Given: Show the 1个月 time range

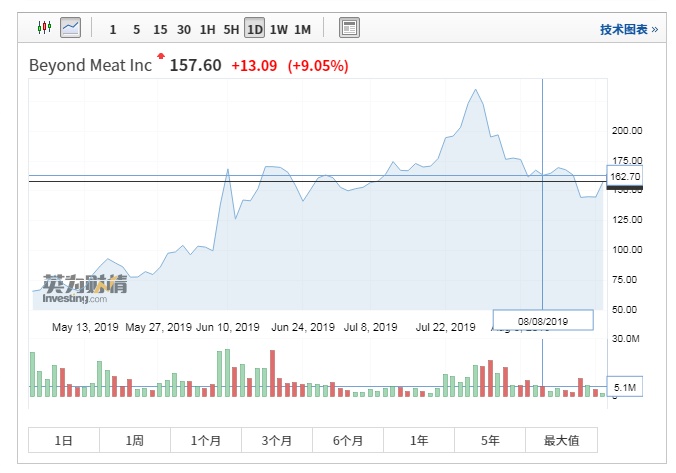Looking at the screenshot, I should pos(205,440).
